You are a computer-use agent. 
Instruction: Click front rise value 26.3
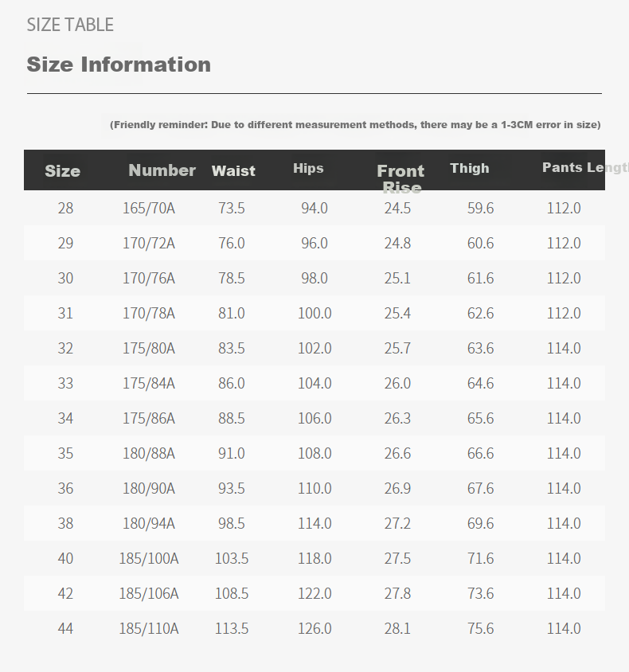click(x=397, y=419)
